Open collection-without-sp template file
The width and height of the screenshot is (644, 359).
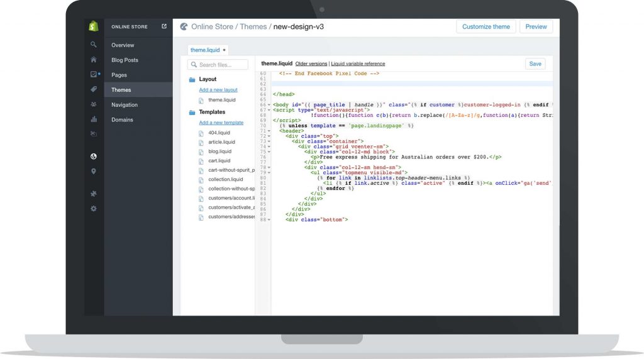[231, 189]
